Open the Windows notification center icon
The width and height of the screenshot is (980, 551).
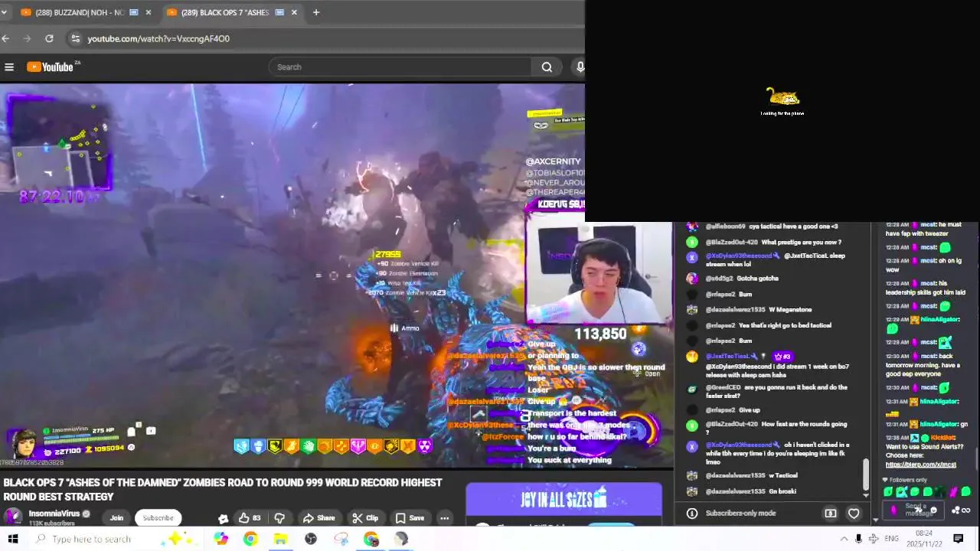(x=959, y=539)
